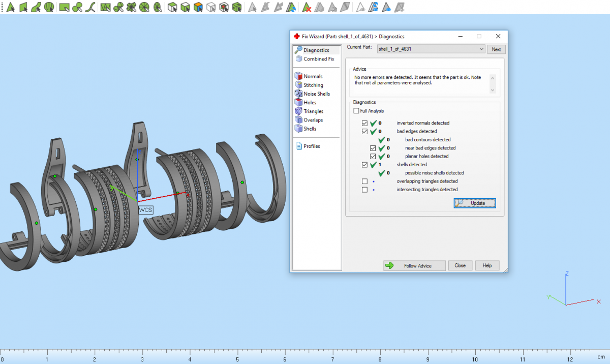Open the Stitching fix page
The image size is (610, 364).
(313, 85)
